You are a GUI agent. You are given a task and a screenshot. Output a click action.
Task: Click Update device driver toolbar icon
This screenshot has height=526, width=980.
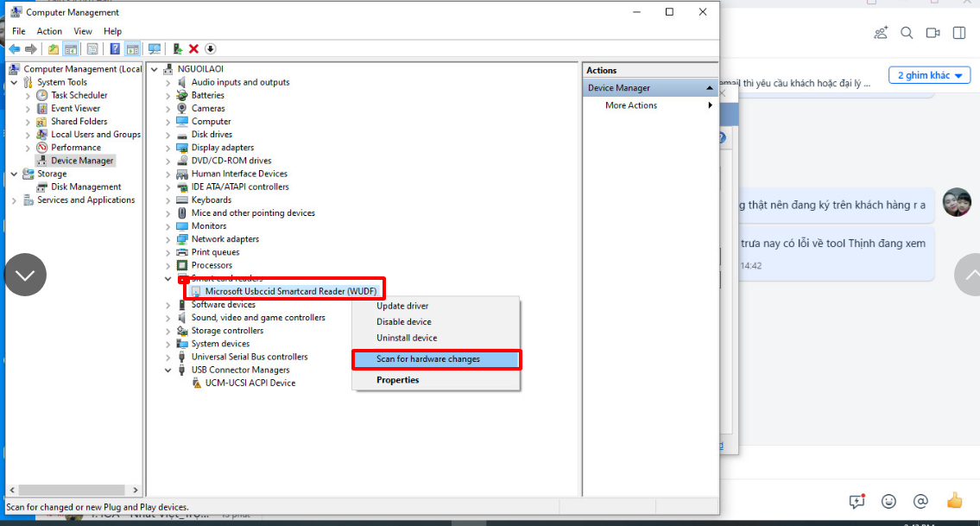pos(178,48)
